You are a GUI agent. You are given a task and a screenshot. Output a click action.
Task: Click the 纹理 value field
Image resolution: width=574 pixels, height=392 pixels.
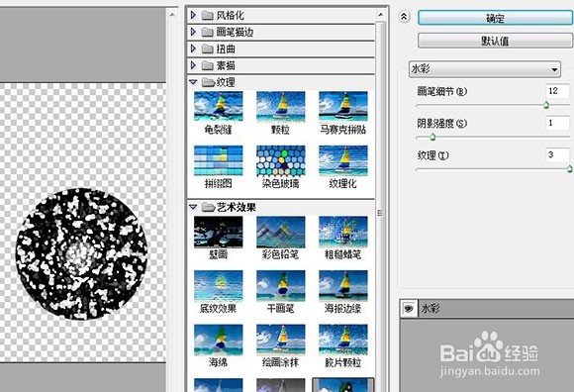(x=558, y=154)
